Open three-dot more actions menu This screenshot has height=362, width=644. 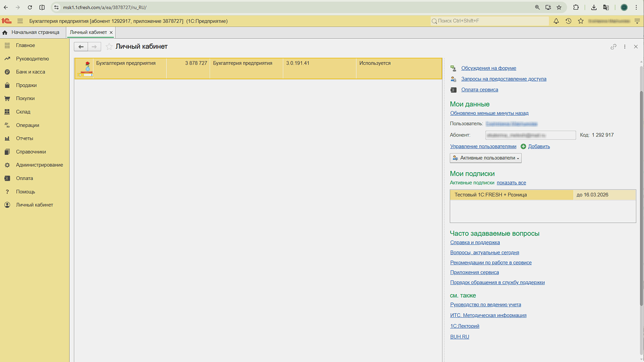point(625,47)
